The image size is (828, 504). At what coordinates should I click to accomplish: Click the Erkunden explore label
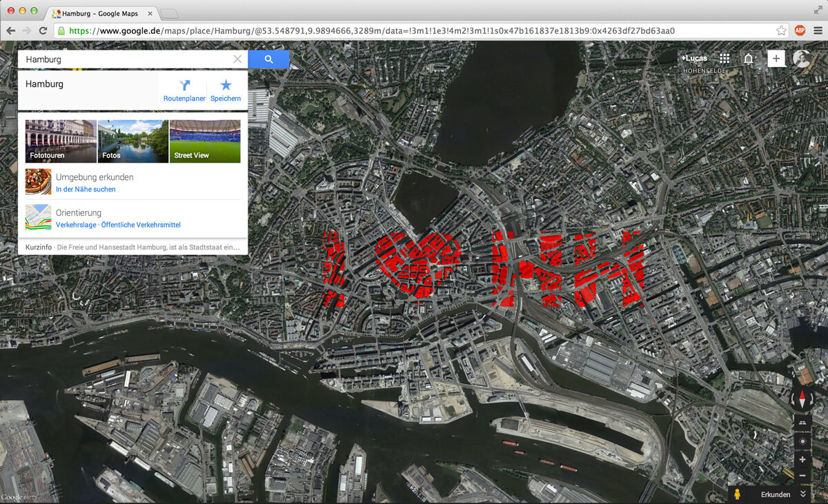click(776, 494)
